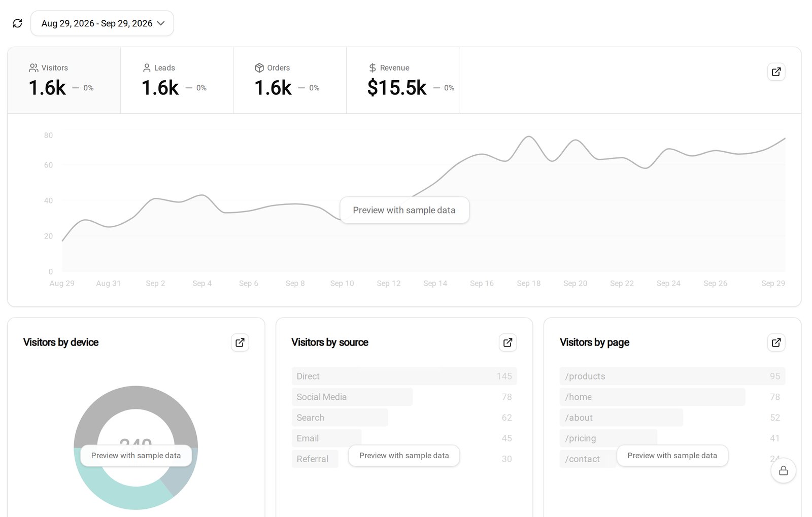This screenshot has height=517, width=812.
Task: Click the gray segment of the device donut
Action: pos(136,397)
